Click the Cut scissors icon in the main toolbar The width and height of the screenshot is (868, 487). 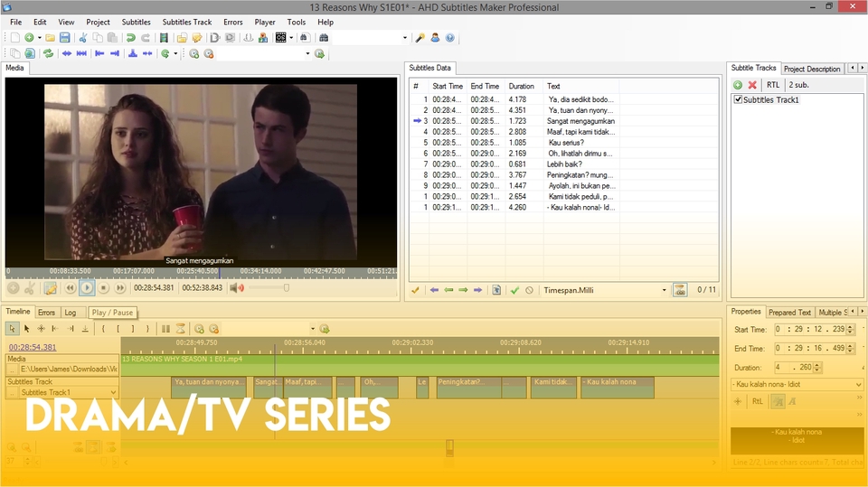pyautogui.click(x=82, y=38)
